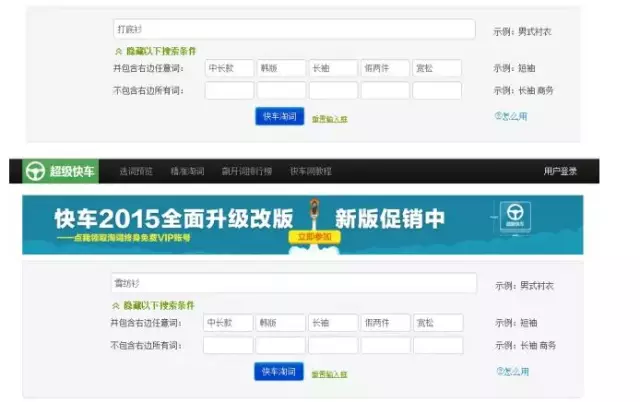Click the yellow 立即参加 banner button
640x402 pixels.
point(314,237)
